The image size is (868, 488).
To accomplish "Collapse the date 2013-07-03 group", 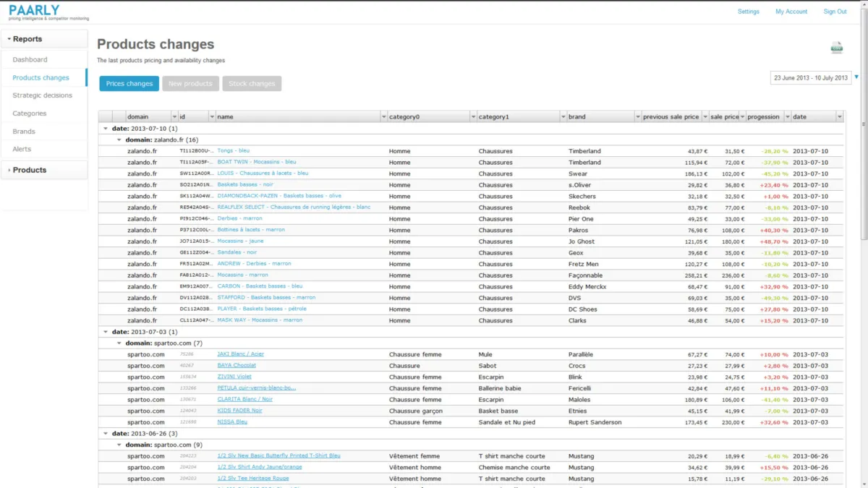I will pyautogui.click(x=106, y=332).
